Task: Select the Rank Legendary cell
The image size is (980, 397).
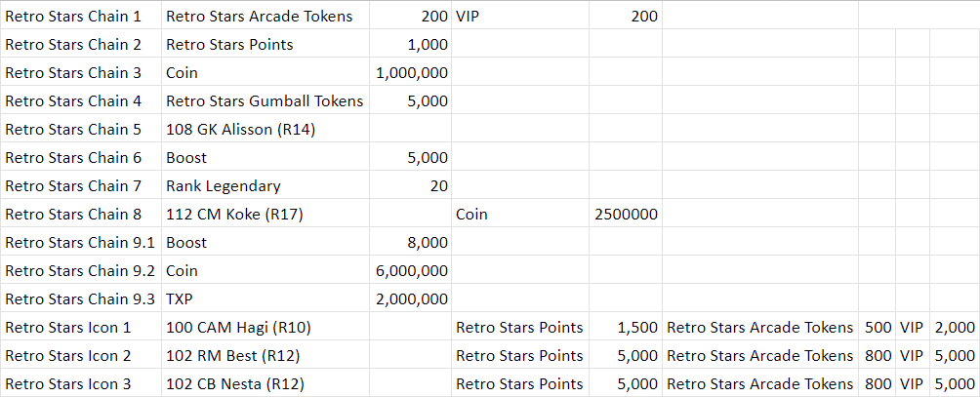Action: (x=265, y=185)
